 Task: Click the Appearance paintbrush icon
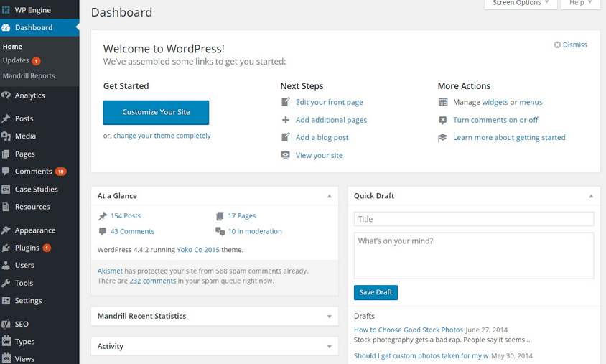click(6, 230)
